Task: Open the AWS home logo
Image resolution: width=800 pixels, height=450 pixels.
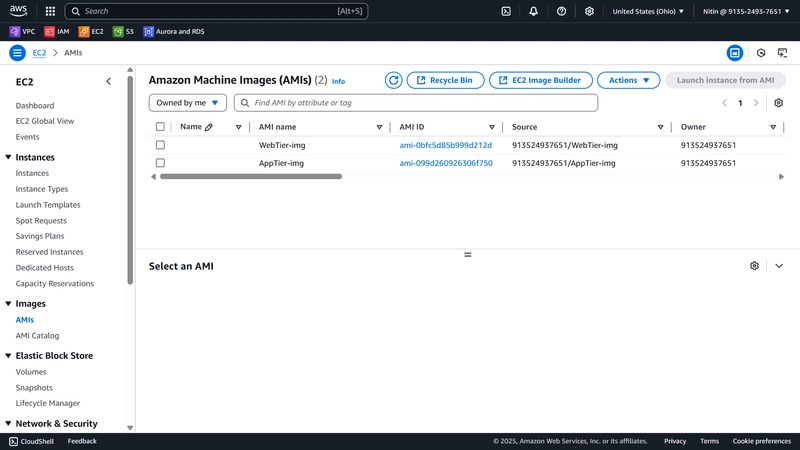Action: click(x=18, y=11)
